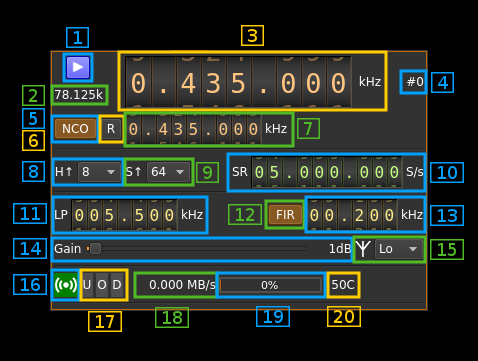
Task: Click the Gain slider handle
Action: (95, 249)
